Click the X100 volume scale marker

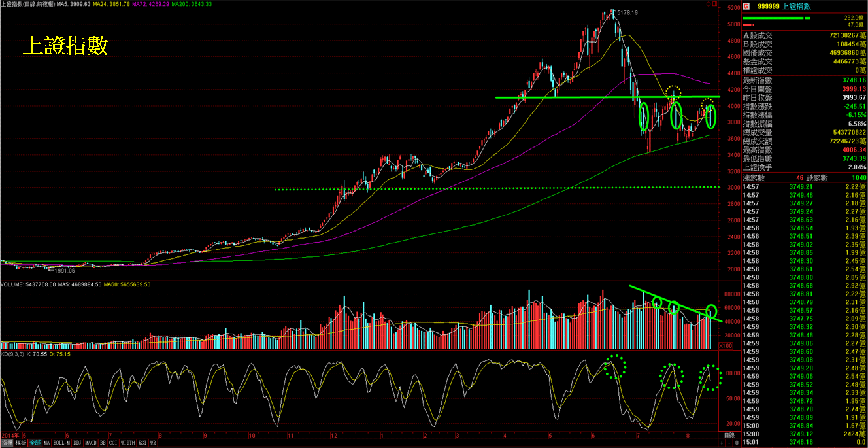tap(725, 346)
